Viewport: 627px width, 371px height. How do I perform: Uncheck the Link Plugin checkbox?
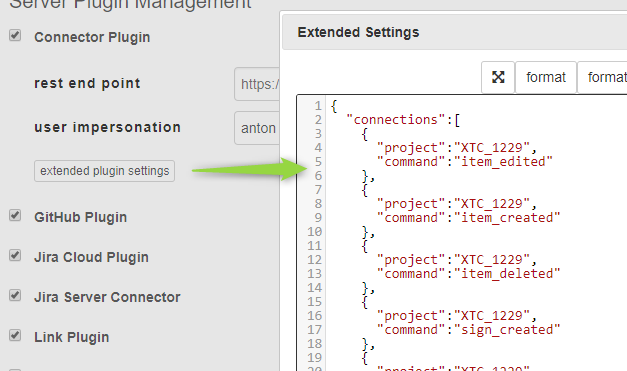click(x=15, y=335)
